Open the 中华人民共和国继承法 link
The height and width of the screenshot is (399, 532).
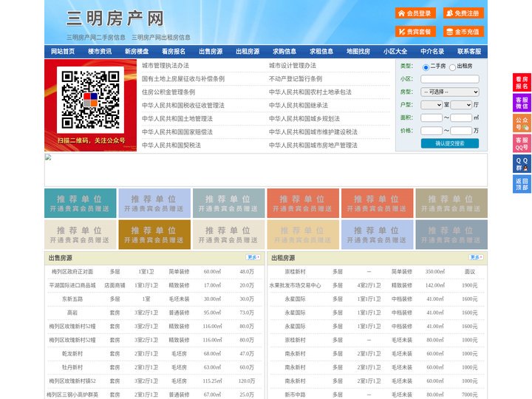(299, 105)
